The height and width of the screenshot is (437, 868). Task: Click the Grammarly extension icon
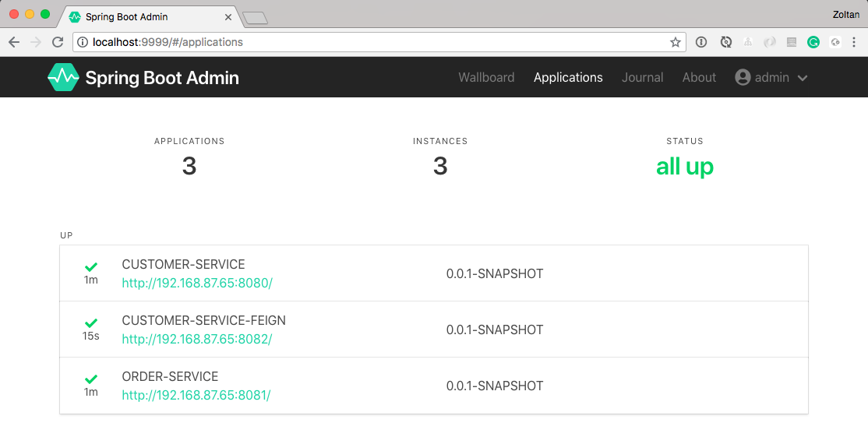(x=813, y=42)
